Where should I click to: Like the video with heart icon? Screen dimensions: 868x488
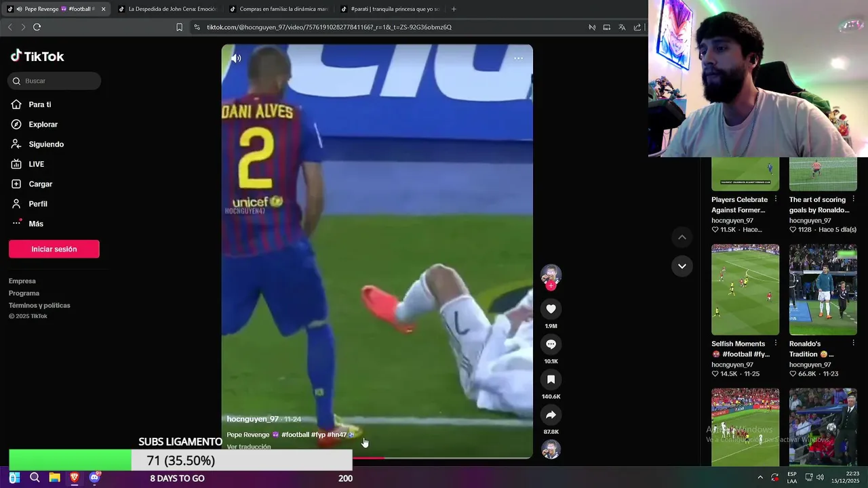pyautogui.click(x=551, y=309)
